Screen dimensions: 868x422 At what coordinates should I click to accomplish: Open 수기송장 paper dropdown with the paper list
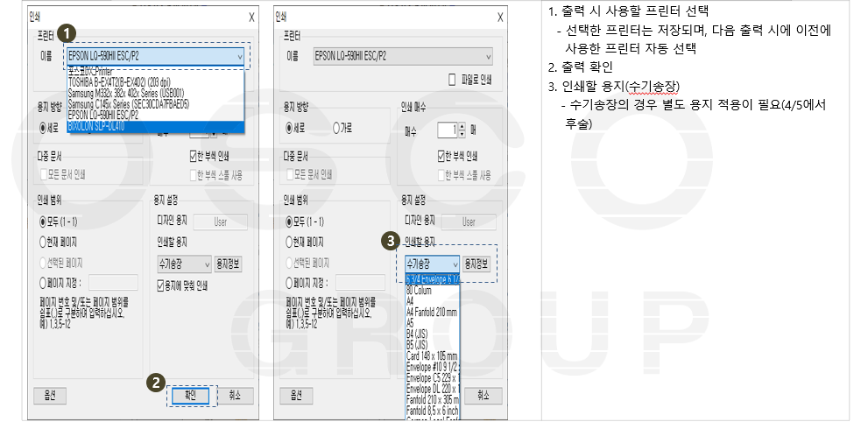[433, 264]
